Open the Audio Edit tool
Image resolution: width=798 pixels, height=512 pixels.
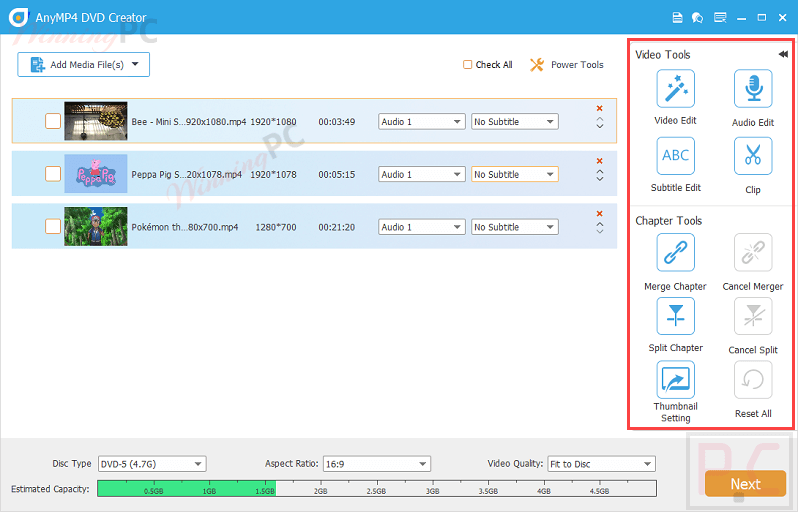[753, 89]
